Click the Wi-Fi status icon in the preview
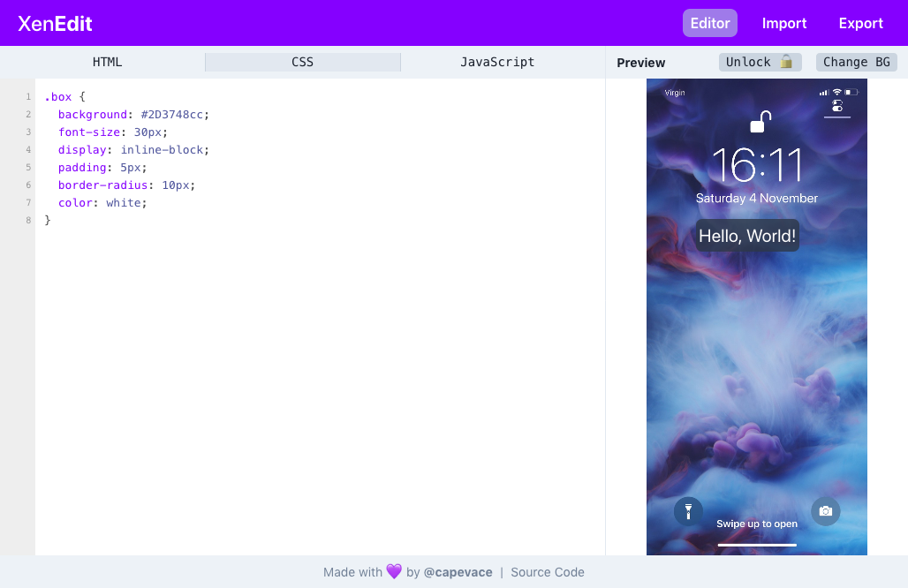 click(837, 92)
